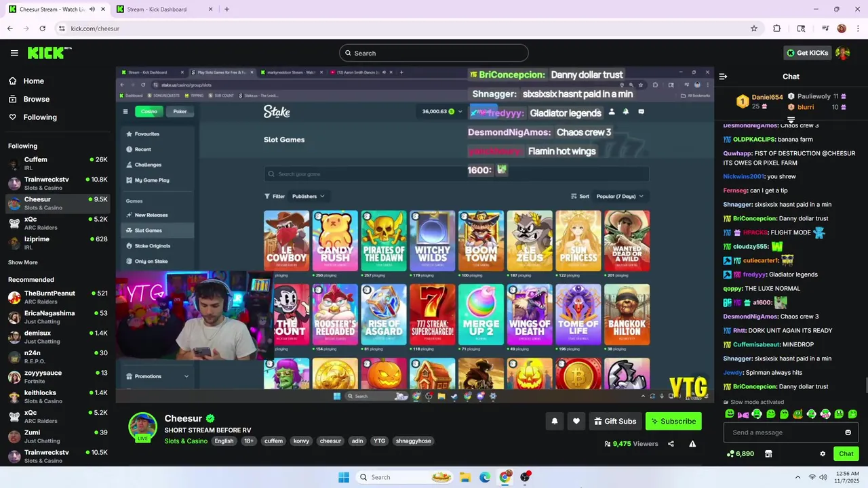Click the share icon next to viewers
The image size is (868, 488).
coord(671,444)
